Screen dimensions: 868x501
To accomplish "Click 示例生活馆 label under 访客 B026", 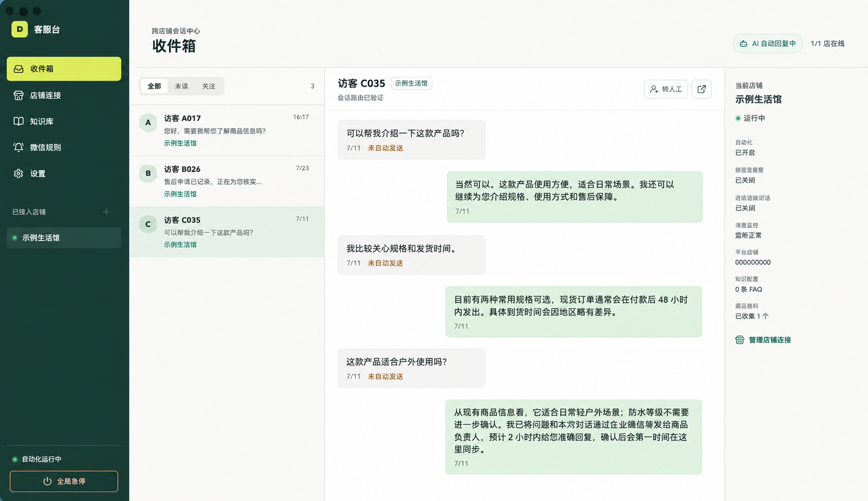I will point(180,194).
